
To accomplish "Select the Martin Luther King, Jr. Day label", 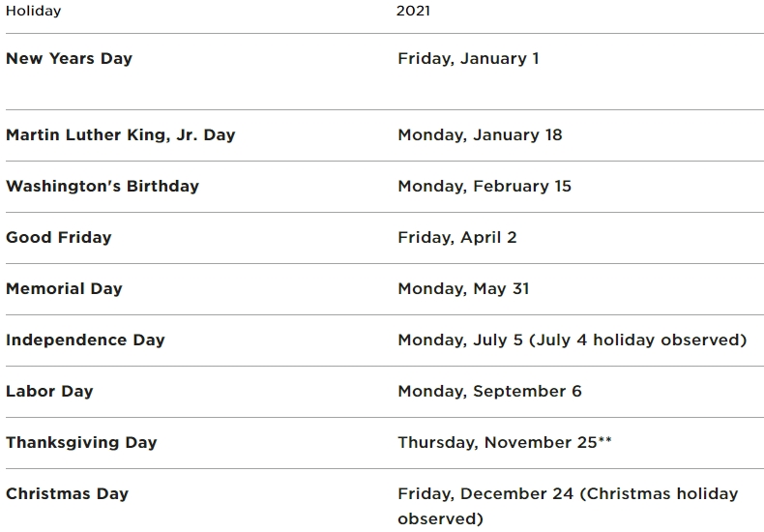I will 120,134.
